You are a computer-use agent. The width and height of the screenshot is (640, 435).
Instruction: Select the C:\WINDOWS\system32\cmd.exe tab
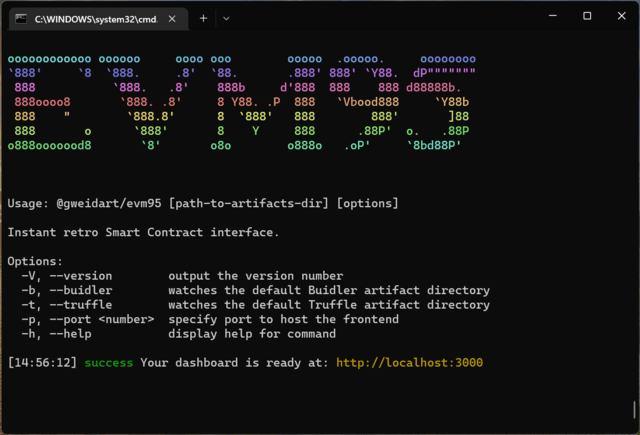point(95,18)
